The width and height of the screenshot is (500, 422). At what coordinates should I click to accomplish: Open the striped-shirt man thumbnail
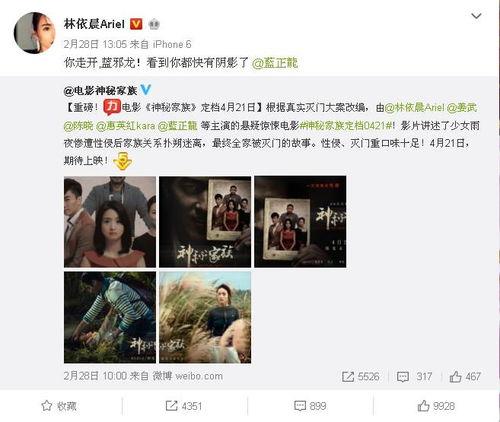tap(110, 317)
